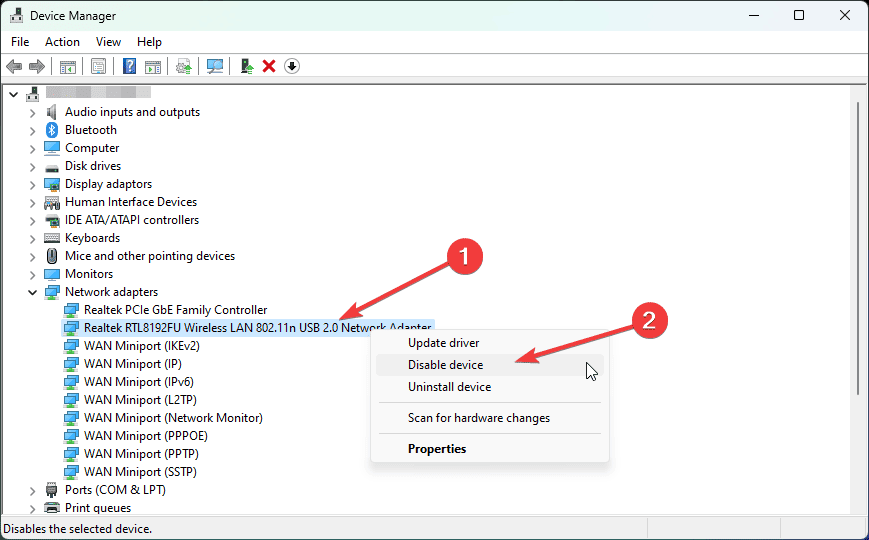Click the Disable device down-arrow toolbar icon
Screen dimensions: 869x540
click(291, 66)
